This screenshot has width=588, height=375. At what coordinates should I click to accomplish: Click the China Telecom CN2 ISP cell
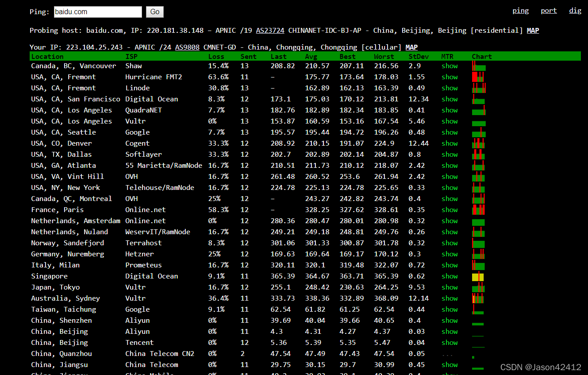coord(160,354)
